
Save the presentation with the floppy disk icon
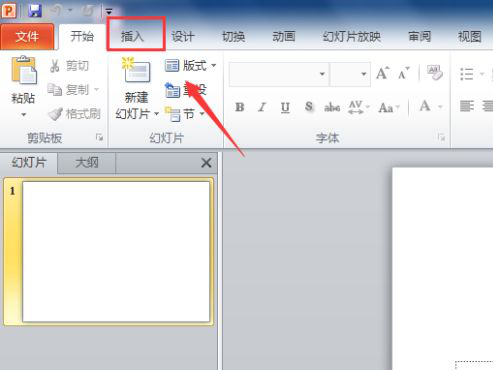35,11
